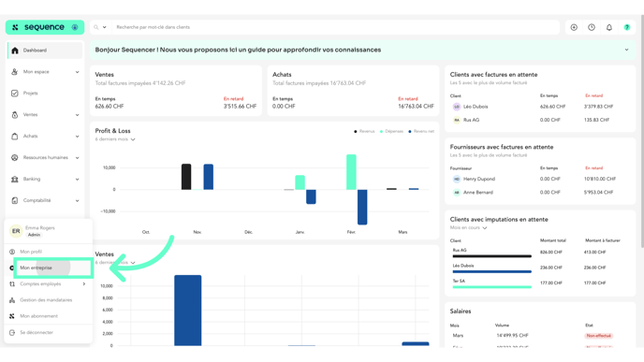This screenshot has height=362, width=644.
Task: Expand the Ventes sidebar section chevron
Action: coord(77,115)
